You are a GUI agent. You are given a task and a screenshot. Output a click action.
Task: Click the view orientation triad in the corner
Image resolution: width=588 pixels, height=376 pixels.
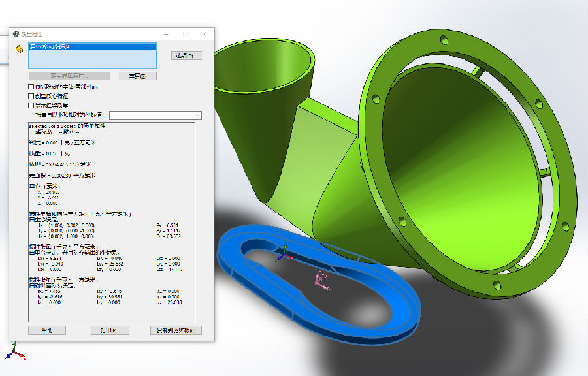point(14,352)
